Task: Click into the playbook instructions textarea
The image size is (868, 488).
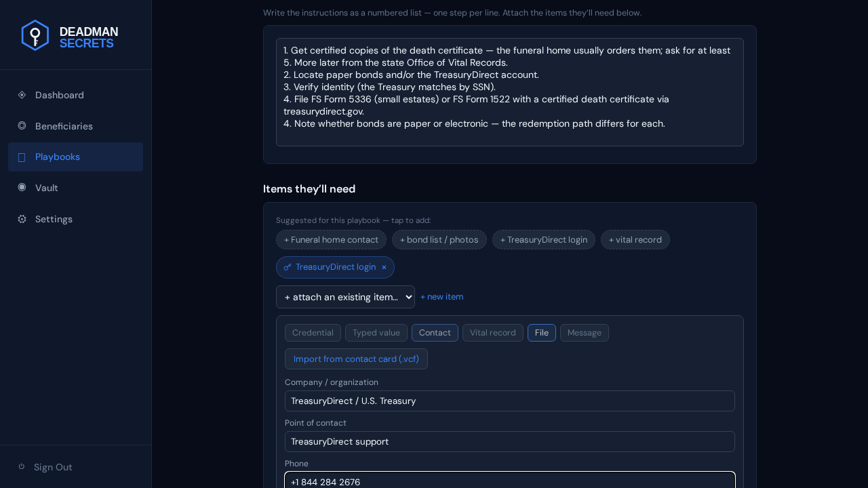Action: 510,92
